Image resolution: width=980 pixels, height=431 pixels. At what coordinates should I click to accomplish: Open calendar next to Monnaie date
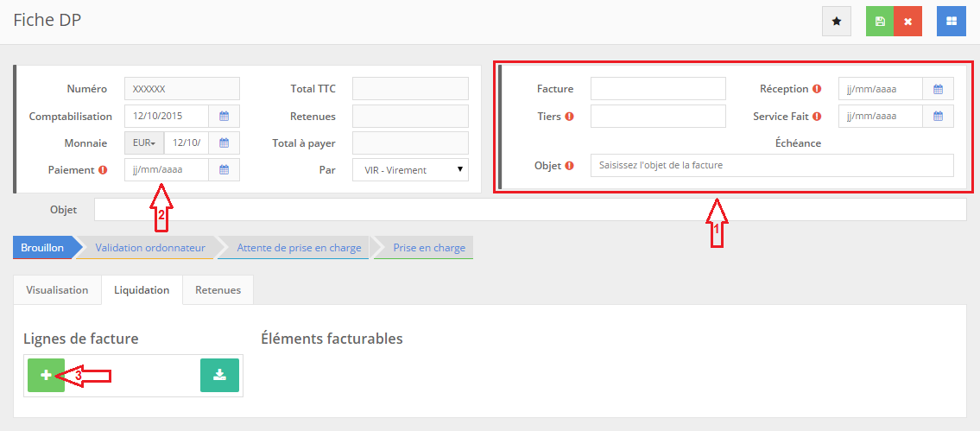tap(224, 143)
